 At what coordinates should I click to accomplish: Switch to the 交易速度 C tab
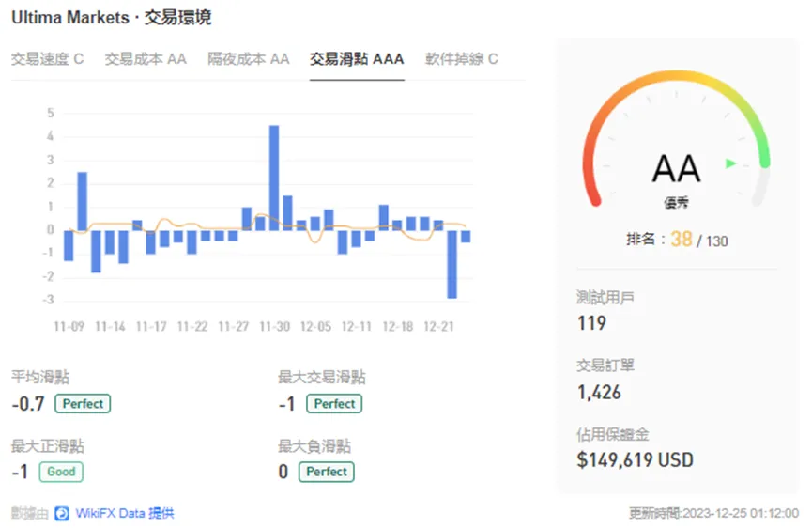pyautogui.click(x=47, y=59)
